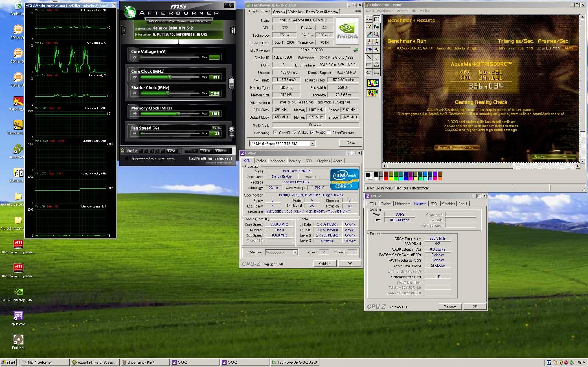Click the Reset button in Afterburner
Viewport: 588px width, 367px height.
coord(206,151)
